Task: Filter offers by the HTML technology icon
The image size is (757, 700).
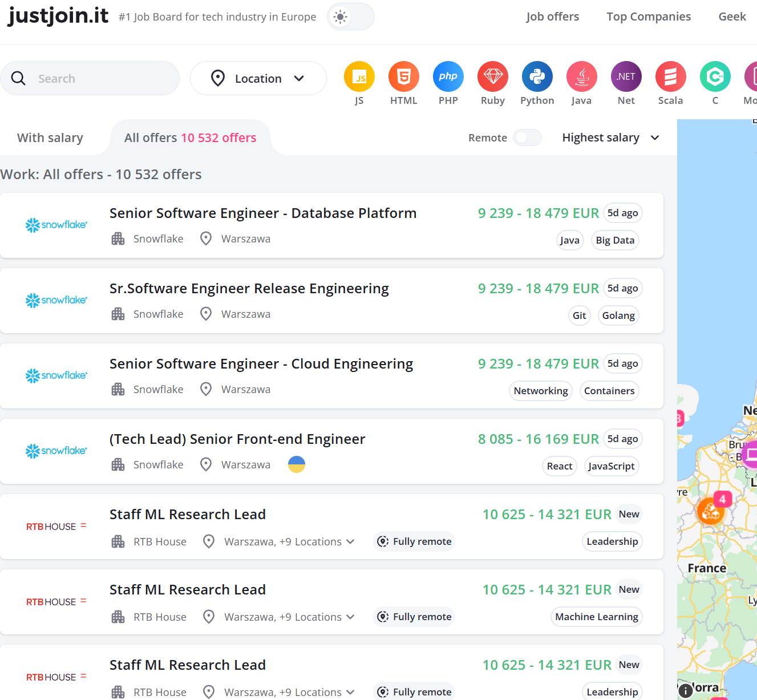Action: pos(403,76)
